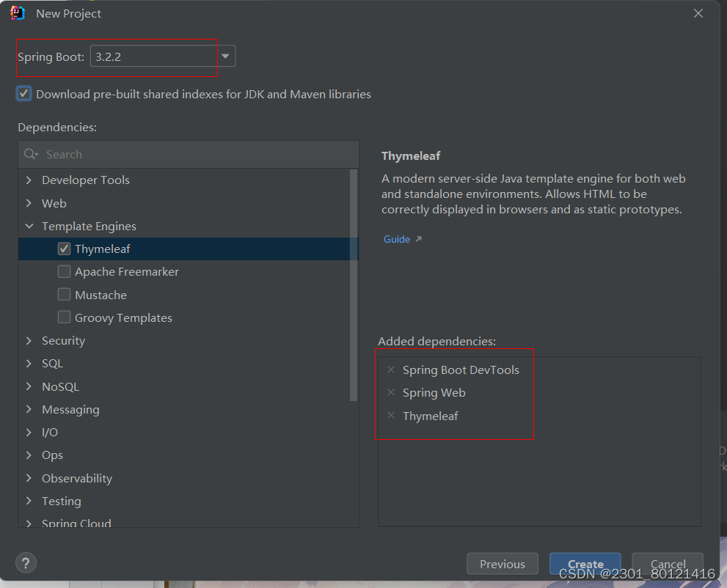Click the Create button
Screen dimensions: 727x588
pos(585,564)
